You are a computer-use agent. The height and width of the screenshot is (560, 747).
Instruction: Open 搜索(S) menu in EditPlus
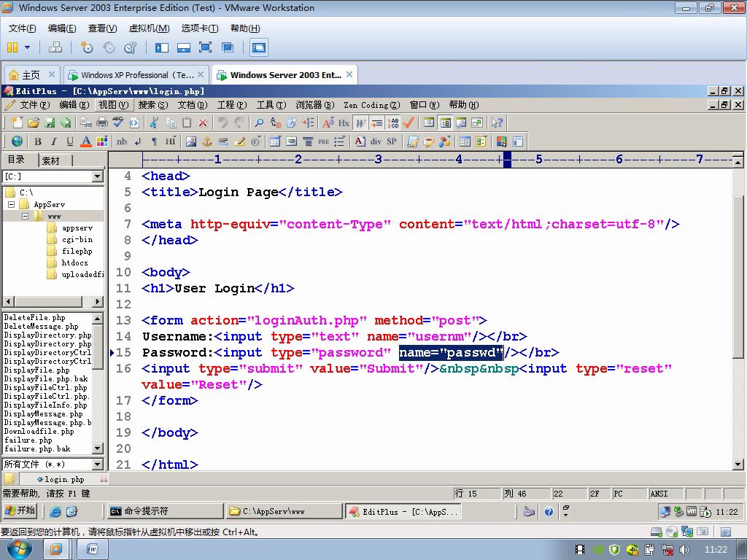point(153,105)
